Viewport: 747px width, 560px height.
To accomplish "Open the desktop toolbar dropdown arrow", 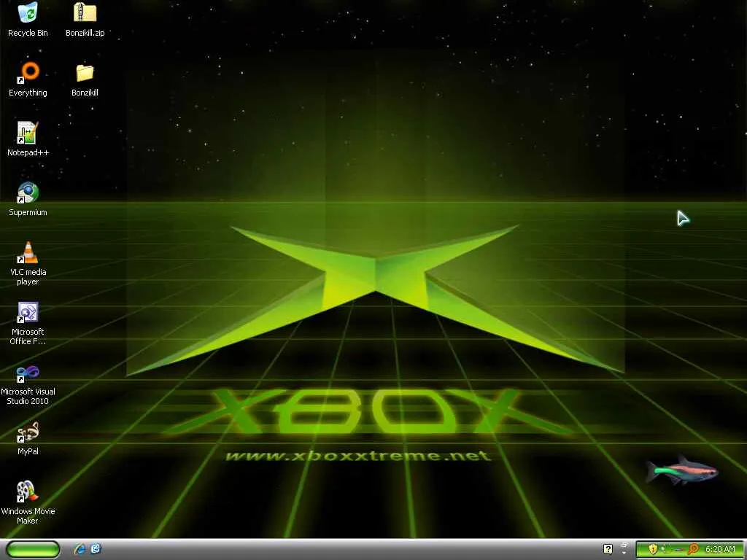I will (x=624, y=553).
